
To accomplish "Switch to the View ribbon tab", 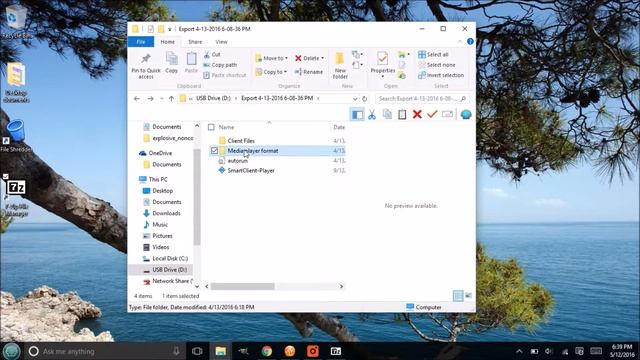I will (221, 42).
